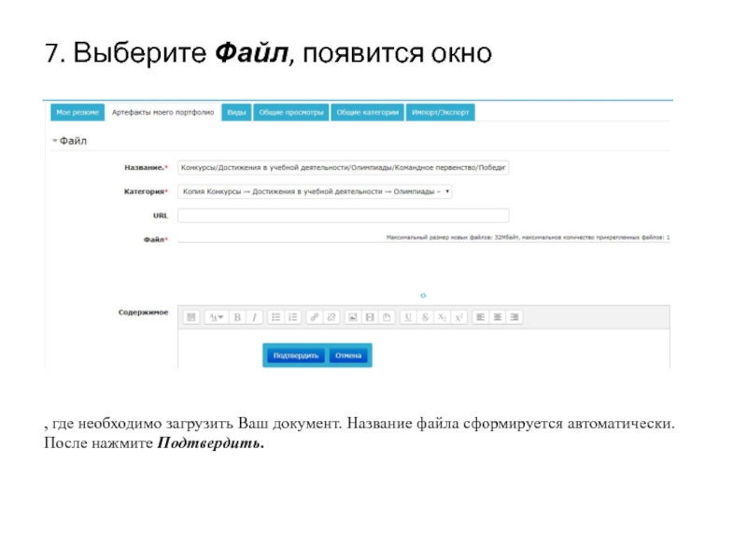
Task: Open the paragraph styles dropdown
Action: point(216,317)
